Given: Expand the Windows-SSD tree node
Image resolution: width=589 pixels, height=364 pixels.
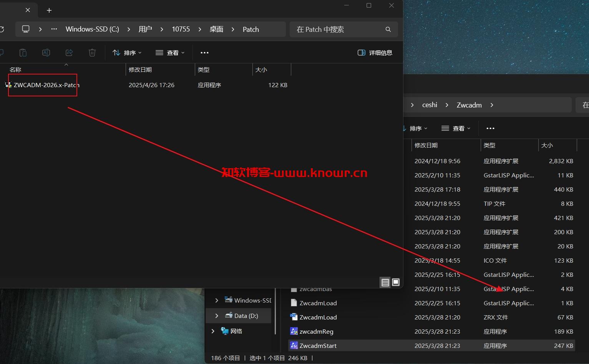Looking at the screenshot, I should point(217,300).
